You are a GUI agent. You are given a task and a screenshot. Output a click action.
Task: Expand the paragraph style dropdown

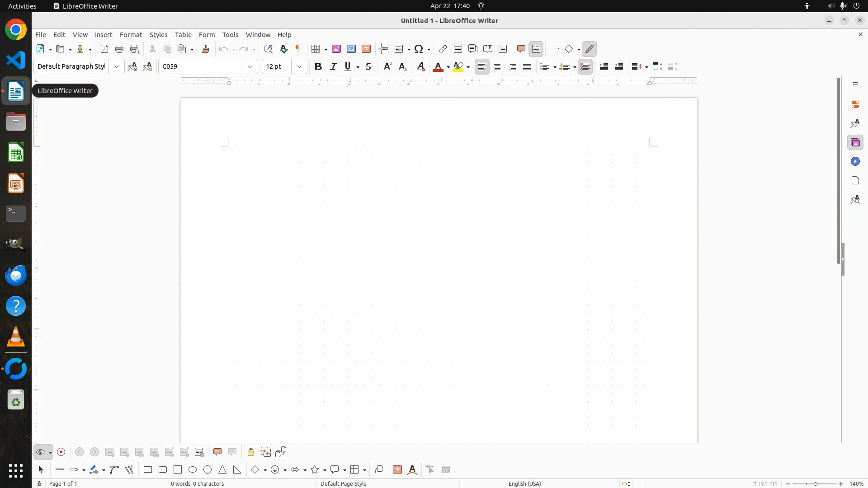pos(117,66)
